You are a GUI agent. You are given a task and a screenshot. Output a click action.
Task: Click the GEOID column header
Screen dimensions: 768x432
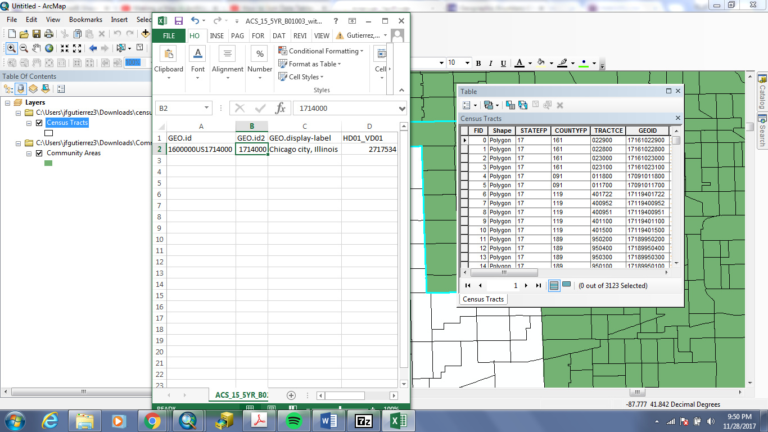point(647,130)
